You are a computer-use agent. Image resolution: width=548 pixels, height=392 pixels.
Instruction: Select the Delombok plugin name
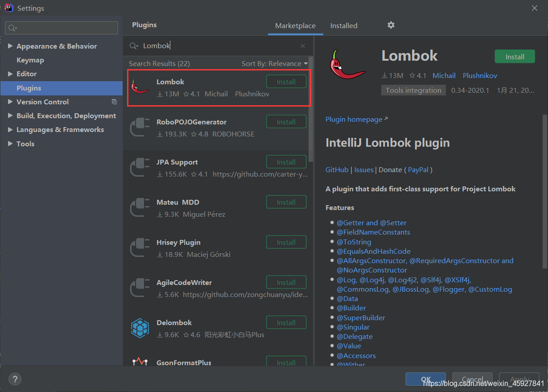[175, 322]
